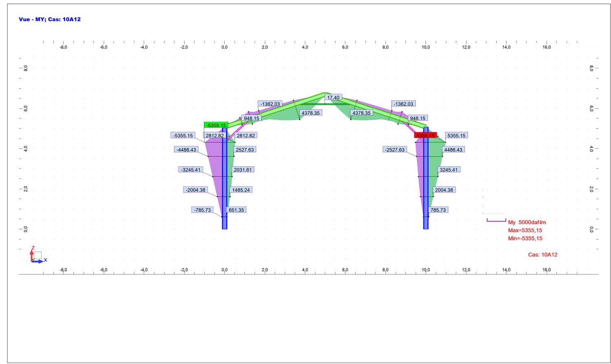Select the 17.40 value label at the ridge
The height and width of the screenshot is (364, 611).
(x=333, y=98)
